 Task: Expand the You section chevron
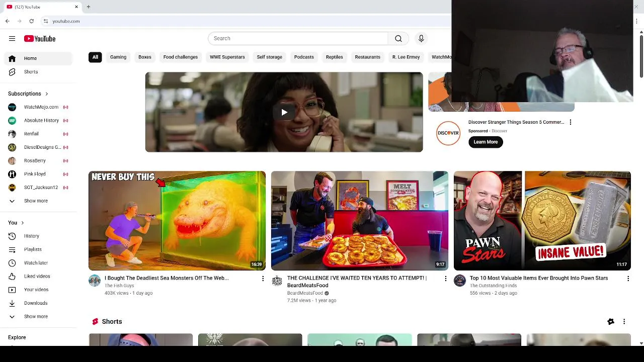click(22, 223)
